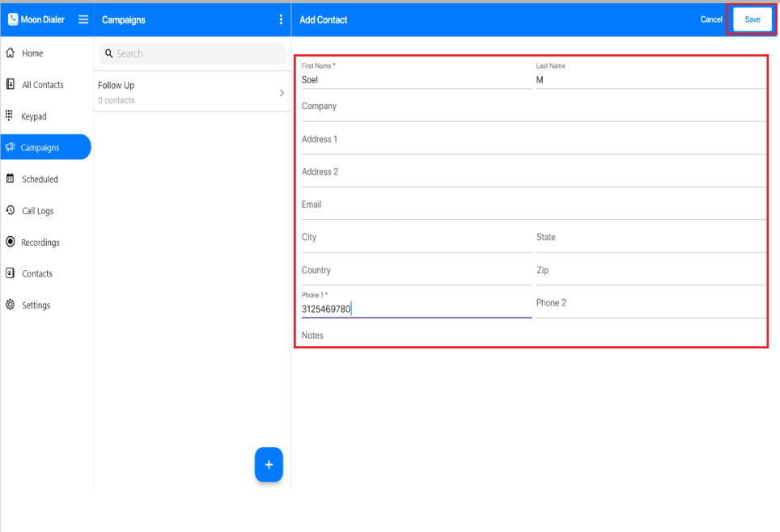Image resolution: width=780 pixels, height=532 pixels.
Task: Click the Settings gear icon
Action: pos(11,305)
